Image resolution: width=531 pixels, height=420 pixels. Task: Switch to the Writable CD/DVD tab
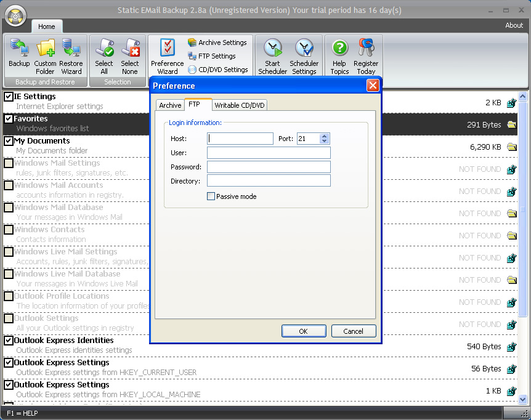[239, 105]
